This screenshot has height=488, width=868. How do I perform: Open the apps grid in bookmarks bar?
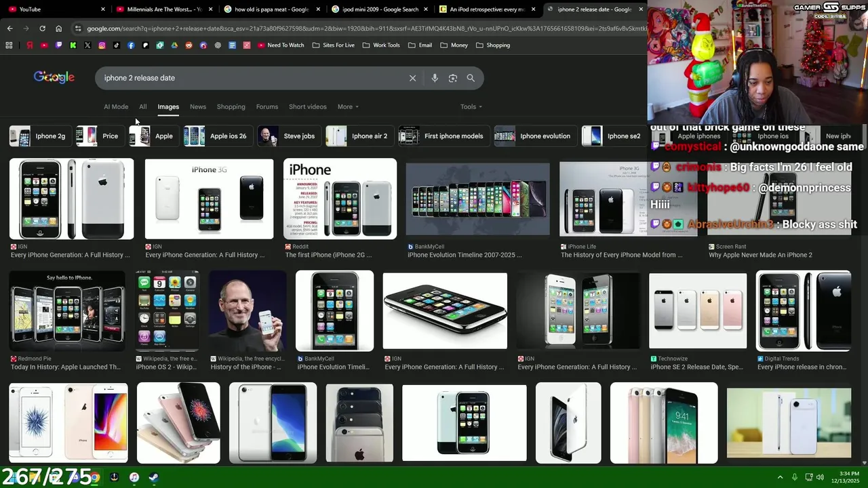point(9,45)
